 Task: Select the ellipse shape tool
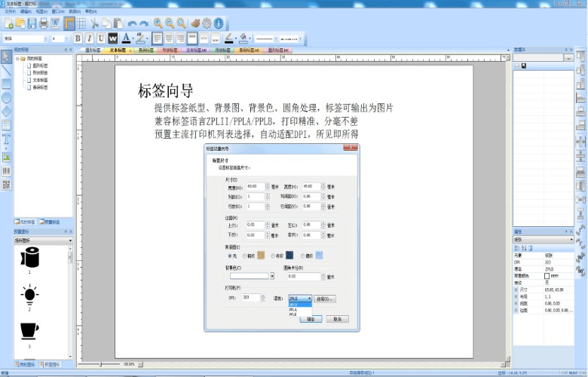pyautogui.click(x=6, y=97)
